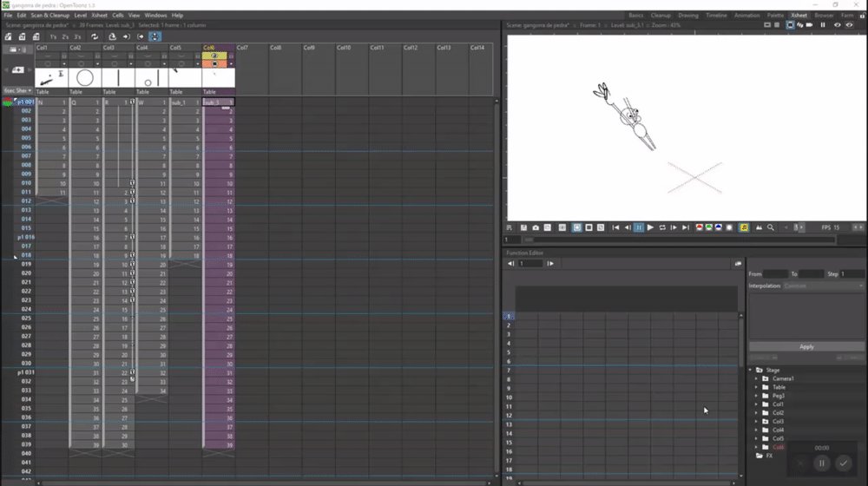The image size is (868, 486).
Task: Toggle the highlighted Edit in Place icon
Action: pyautogui.click(x=155, y=36)
